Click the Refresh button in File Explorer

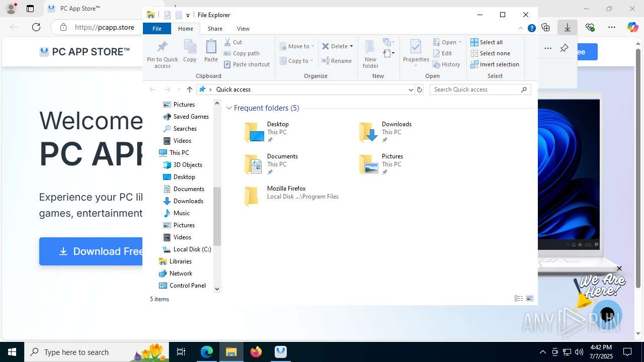pos(420,89)
